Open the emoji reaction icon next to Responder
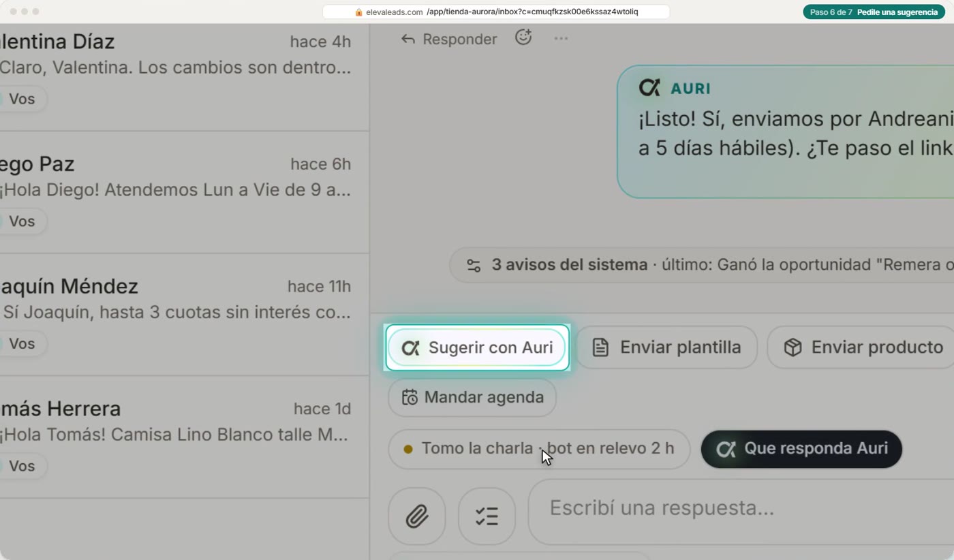This screenshot has width=954, height=560. pyautogui.click(x=523, y=37)
